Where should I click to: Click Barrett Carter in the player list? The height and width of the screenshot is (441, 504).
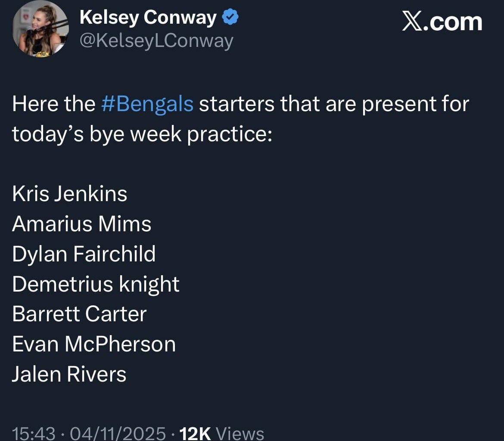(x=80, y=314)
